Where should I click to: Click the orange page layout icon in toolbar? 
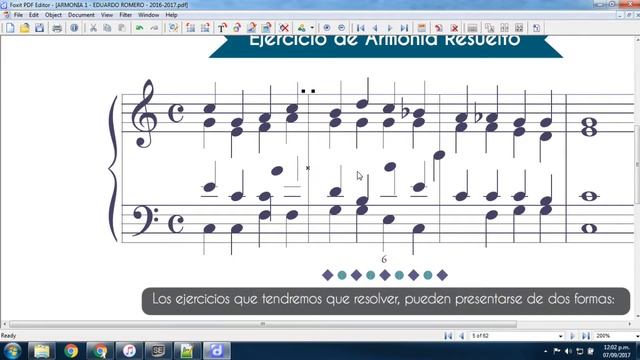point(422,28)
